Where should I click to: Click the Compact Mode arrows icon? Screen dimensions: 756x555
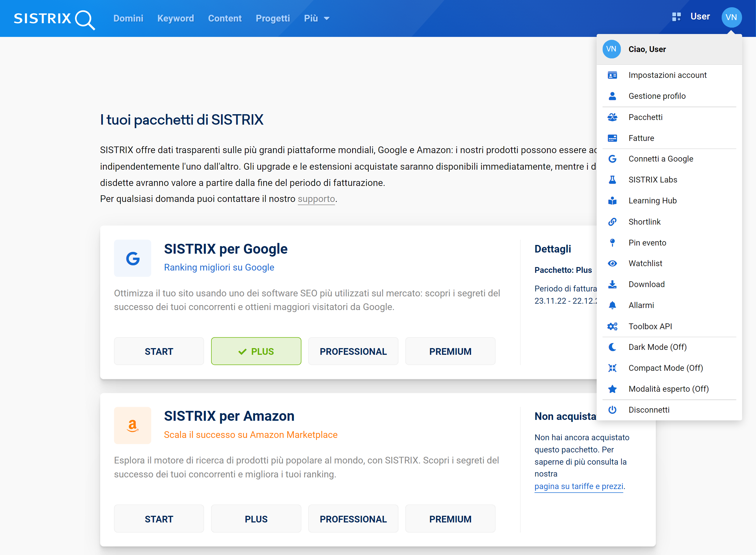612,368
